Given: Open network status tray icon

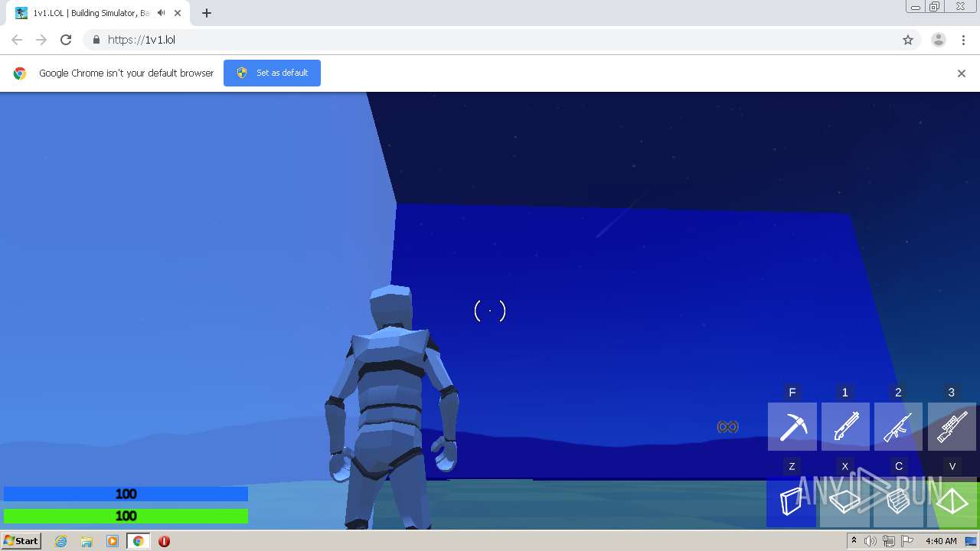Looking at the screenshot, I should tap(888, 541).
